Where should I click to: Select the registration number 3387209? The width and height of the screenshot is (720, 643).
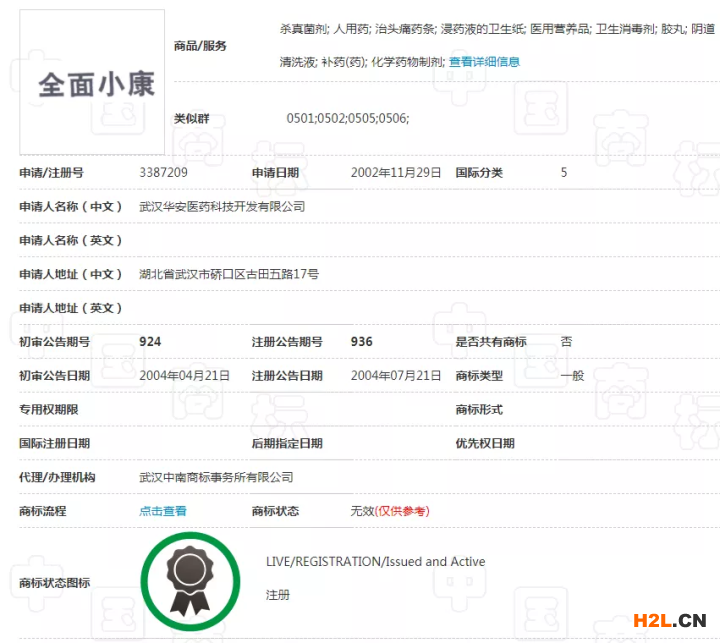(x=163, y=173)
